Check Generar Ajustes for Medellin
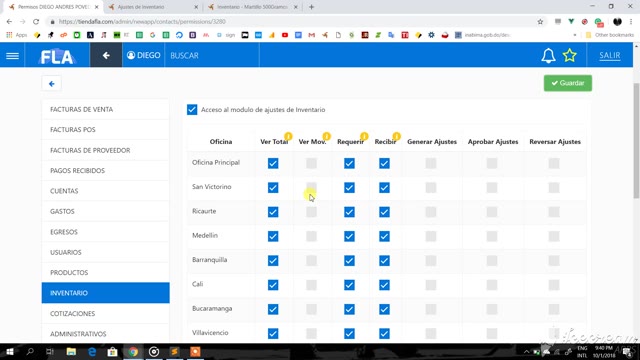Screen dimensions: 640x360 tap(431, 236)
